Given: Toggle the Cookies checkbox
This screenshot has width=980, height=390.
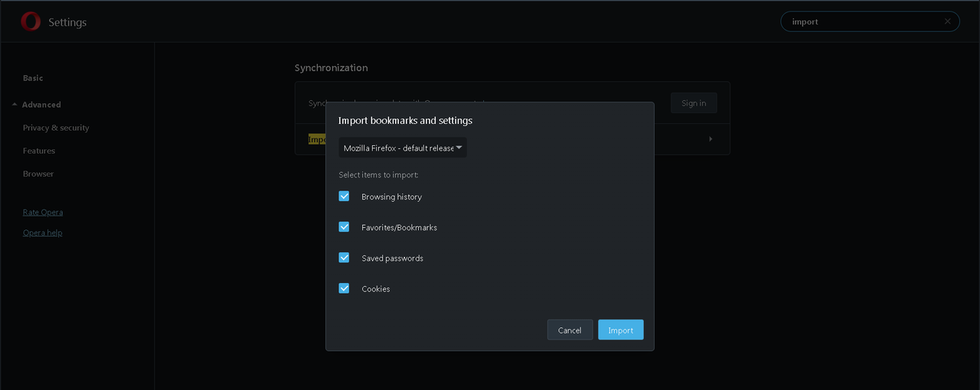Looking at the screenshot, I should [x=344, y=288].
